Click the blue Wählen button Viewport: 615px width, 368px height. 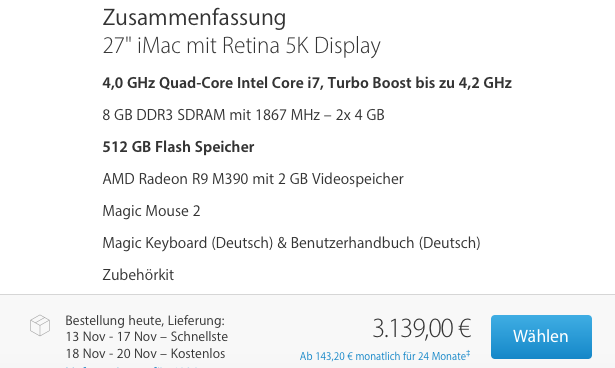click(x=541, y=337)
